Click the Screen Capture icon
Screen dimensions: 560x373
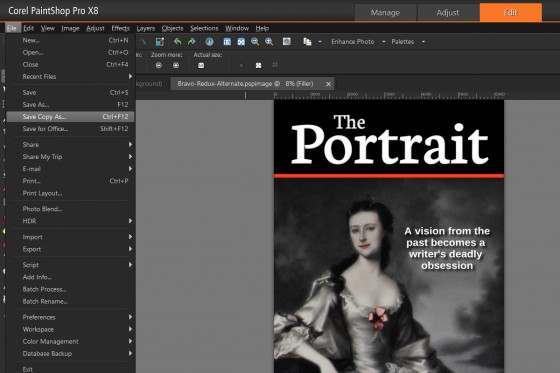(307, 42)
